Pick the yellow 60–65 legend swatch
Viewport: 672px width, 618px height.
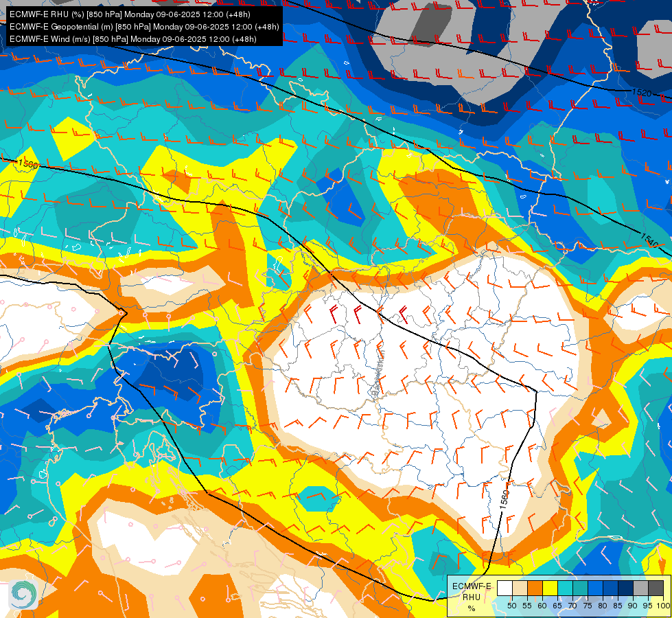tap(551, 588)
